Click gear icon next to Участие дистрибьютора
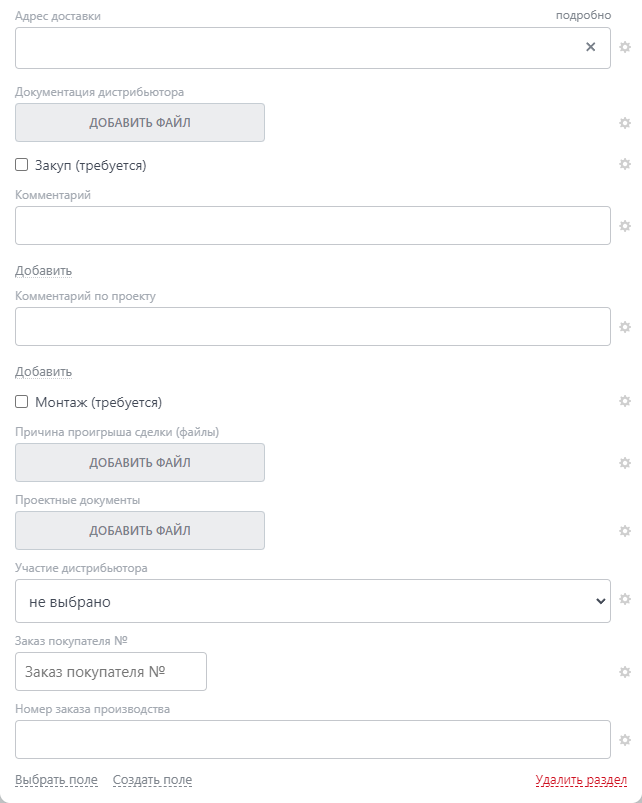The width and height of the screenshot is (642, 803). pyautogui.click(x=625, y=600)
